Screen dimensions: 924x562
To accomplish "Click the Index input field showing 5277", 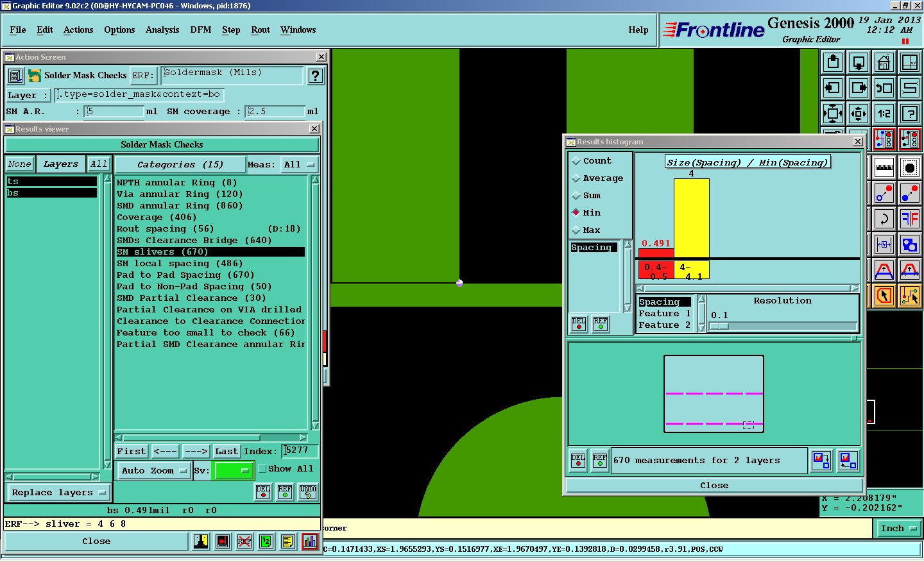I will point(300,451).
